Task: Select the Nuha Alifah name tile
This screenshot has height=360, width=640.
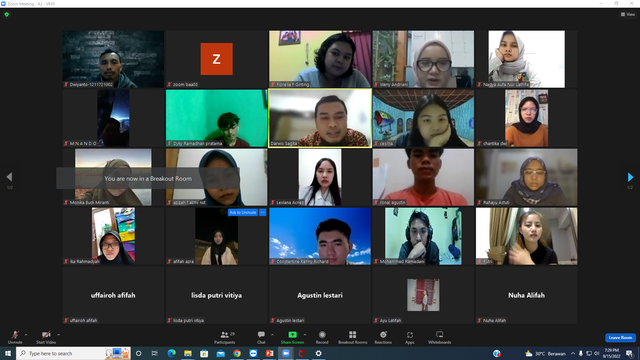Action: (x=527, y=295)
